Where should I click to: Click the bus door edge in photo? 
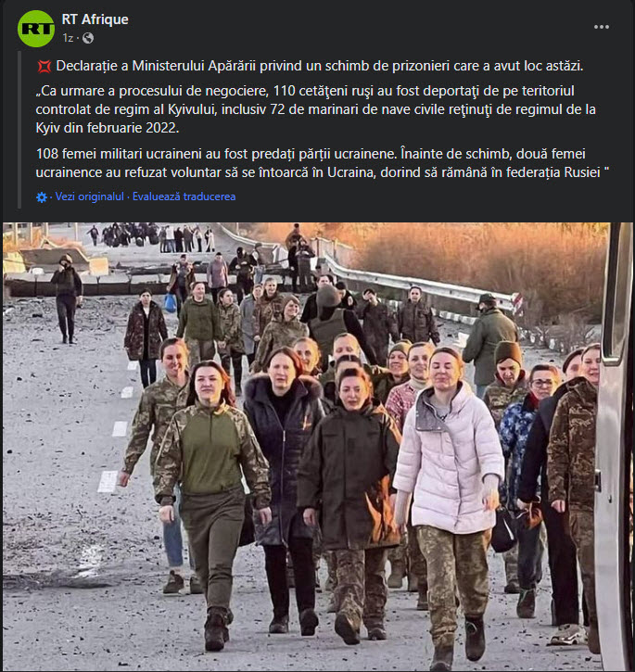[615, 446]
